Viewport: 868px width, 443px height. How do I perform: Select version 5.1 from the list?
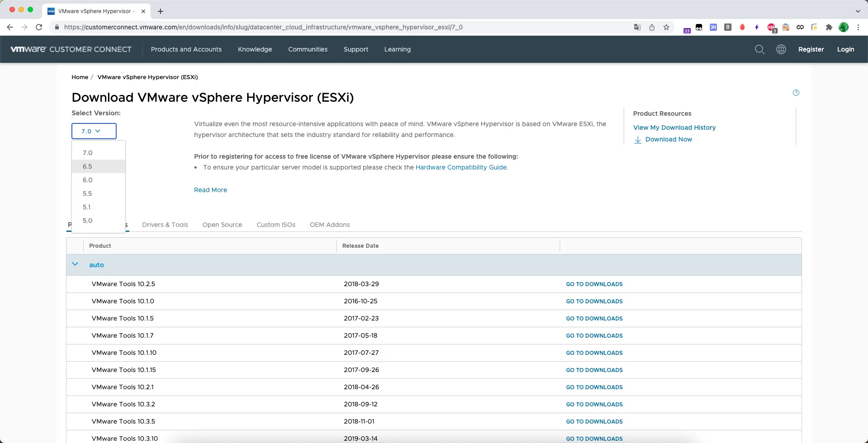click(99, 207)
